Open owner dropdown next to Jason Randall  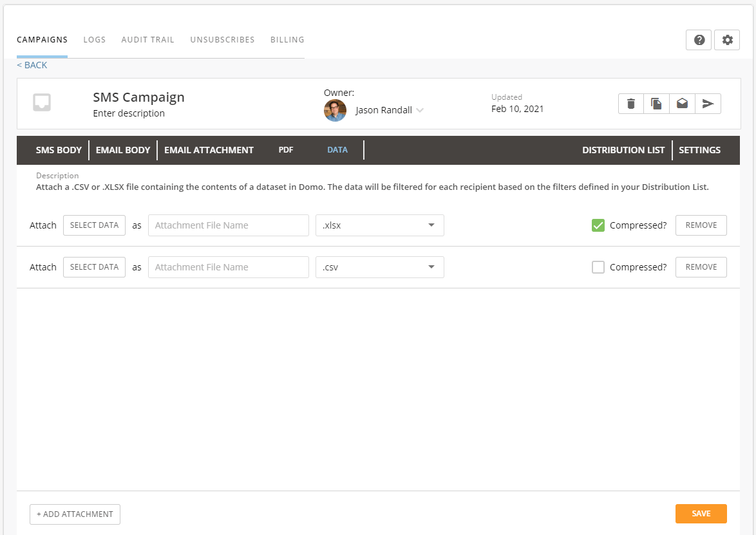(420, 110)
